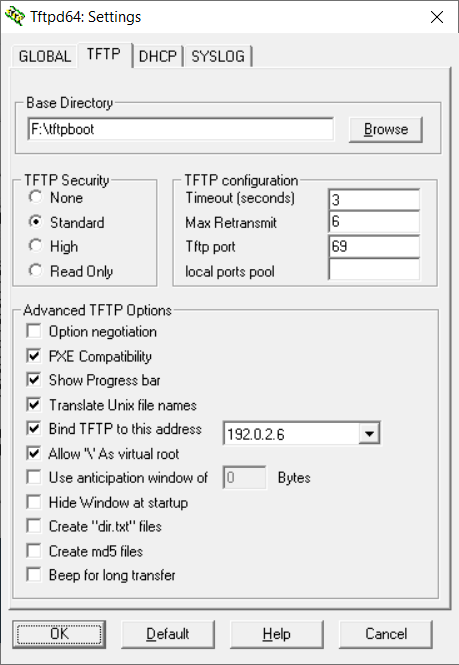Screen dimensions: 459x665
Task: Disable PXE Compatibility checkbox
Action: tap(34, 356)
